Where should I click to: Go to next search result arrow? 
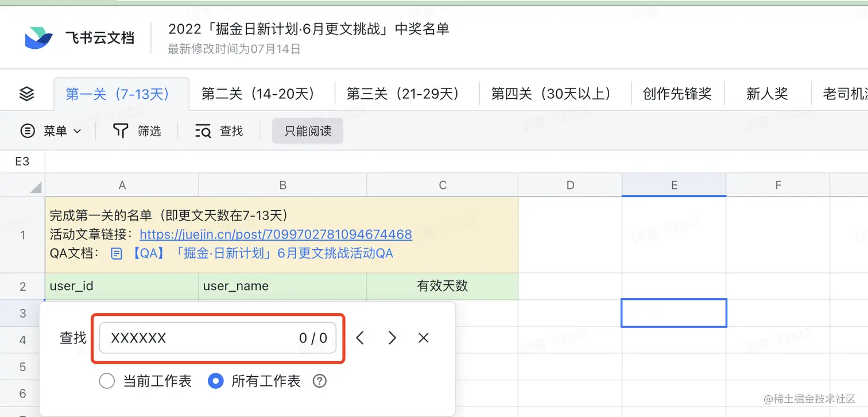pyautogui.click(x=392, y=338)
